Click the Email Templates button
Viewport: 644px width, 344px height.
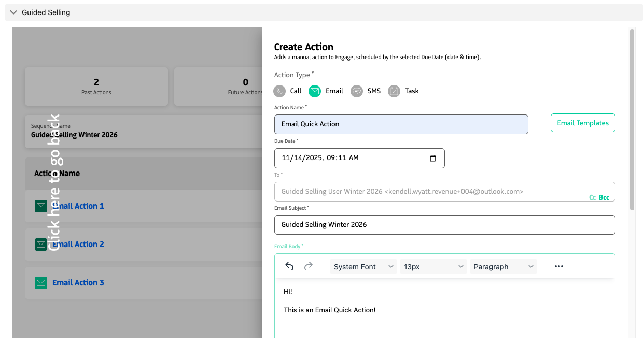583,123
